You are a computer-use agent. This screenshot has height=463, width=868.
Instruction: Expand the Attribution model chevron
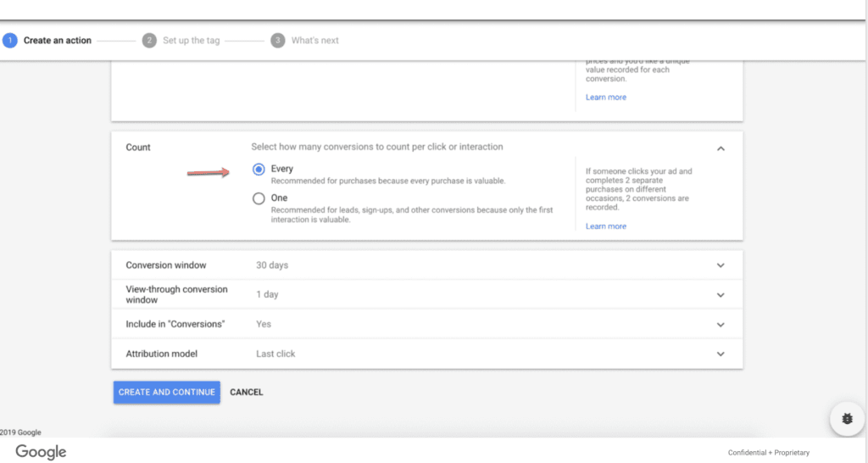coord(721,354)
